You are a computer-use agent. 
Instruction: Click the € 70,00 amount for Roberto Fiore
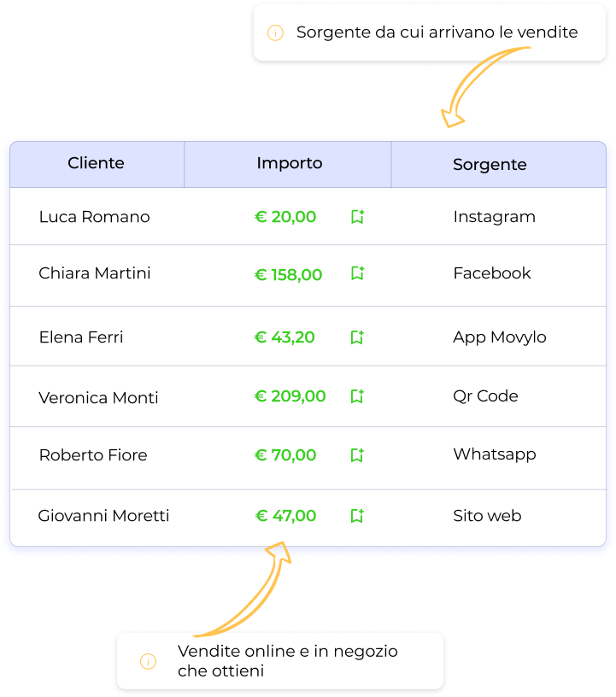285,455
